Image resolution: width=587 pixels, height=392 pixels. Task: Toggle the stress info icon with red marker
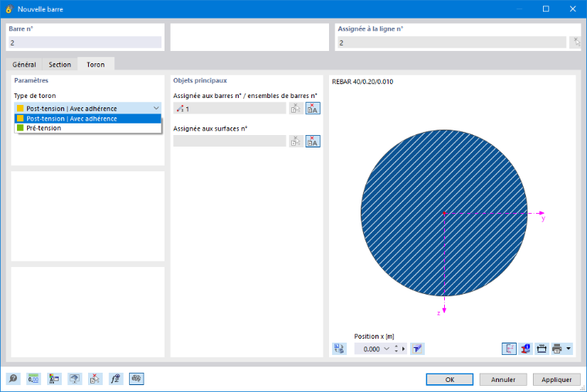(525, 349)
